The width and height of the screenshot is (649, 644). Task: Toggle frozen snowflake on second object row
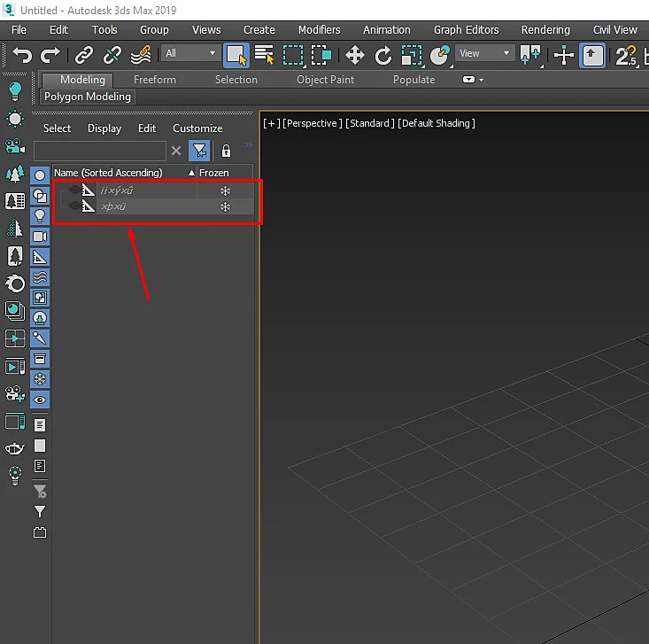225,206
